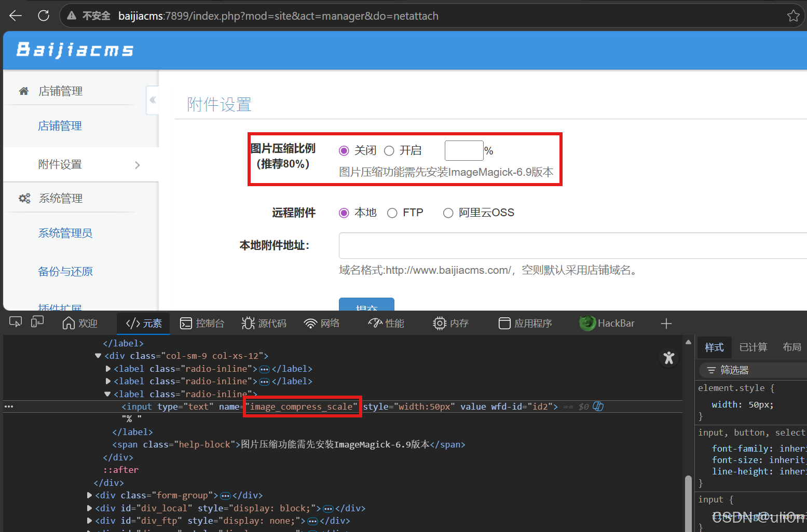
Task: Click the 本地附件地址 text field
Action: 573,245
